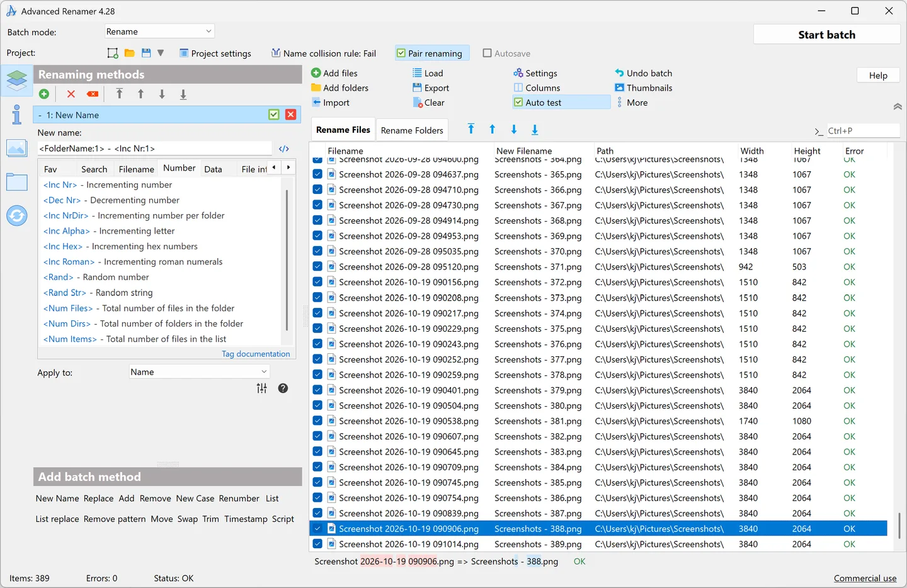This screenshot has height=588, width=907.
Task: Show next tag tabs with right arrow
Action: click(x=288, y=167)
